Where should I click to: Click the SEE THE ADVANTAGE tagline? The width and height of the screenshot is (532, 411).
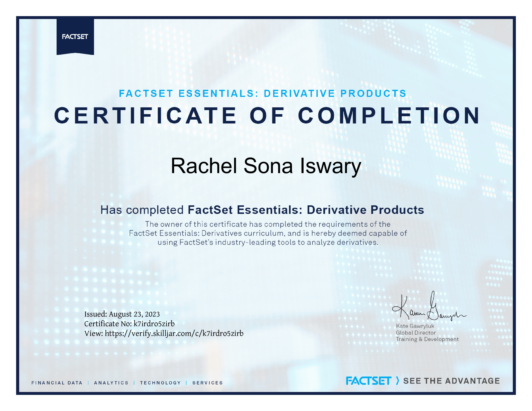tap(452, 381)
